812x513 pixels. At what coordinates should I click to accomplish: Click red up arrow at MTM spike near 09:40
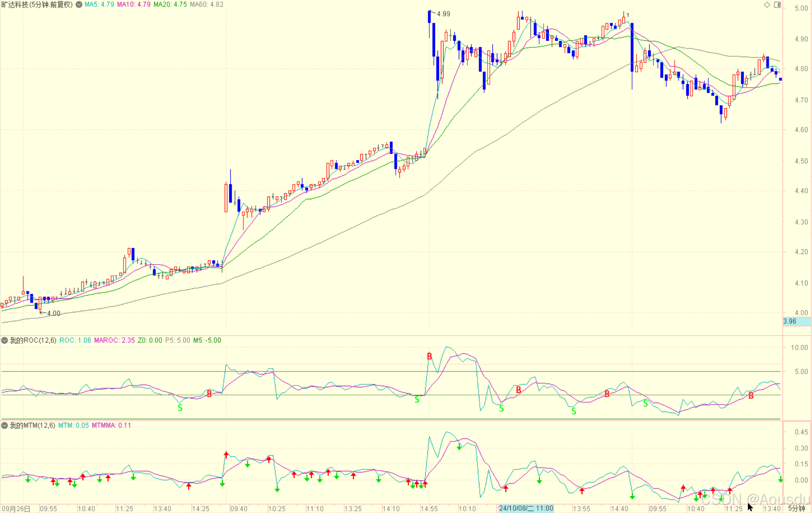coord(226,454)
